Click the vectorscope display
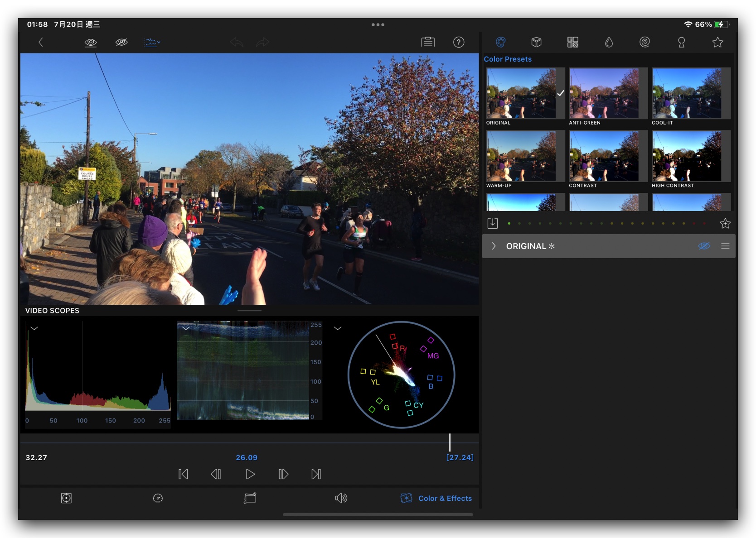Screen dimensions: 756x538 click(x=401, y=375)
